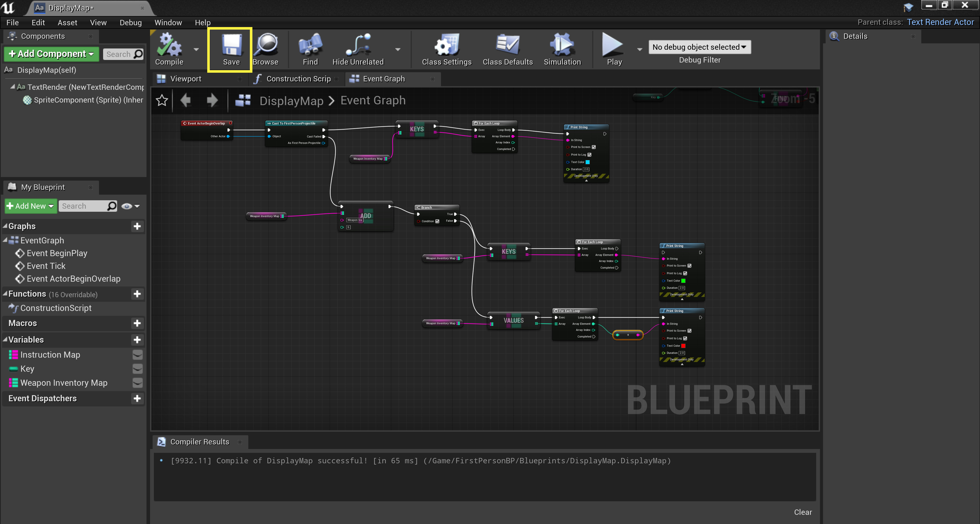Switch to the Viewport tab

[185, 79]
